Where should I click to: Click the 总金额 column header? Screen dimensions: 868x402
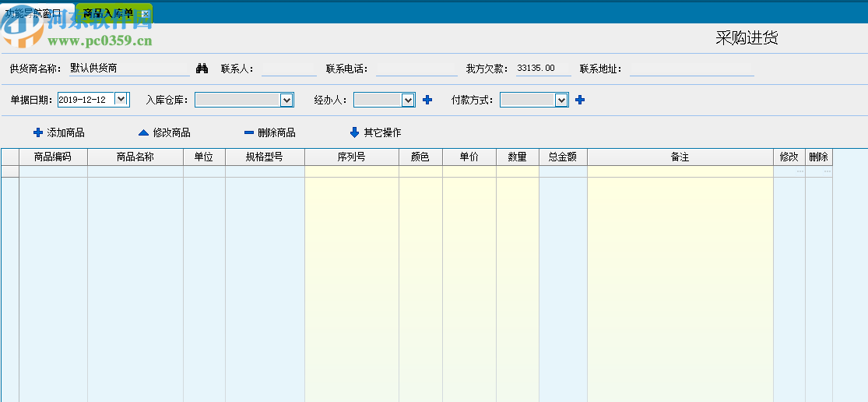point(563,157)
